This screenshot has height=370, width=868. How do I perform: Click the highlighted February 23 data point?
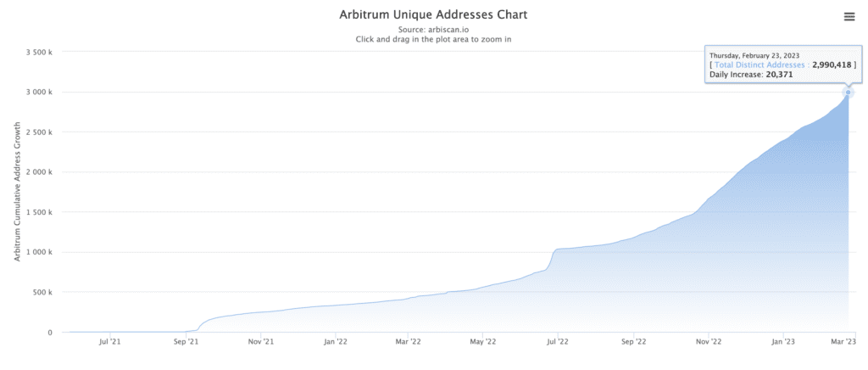click(x=848, y=92)
